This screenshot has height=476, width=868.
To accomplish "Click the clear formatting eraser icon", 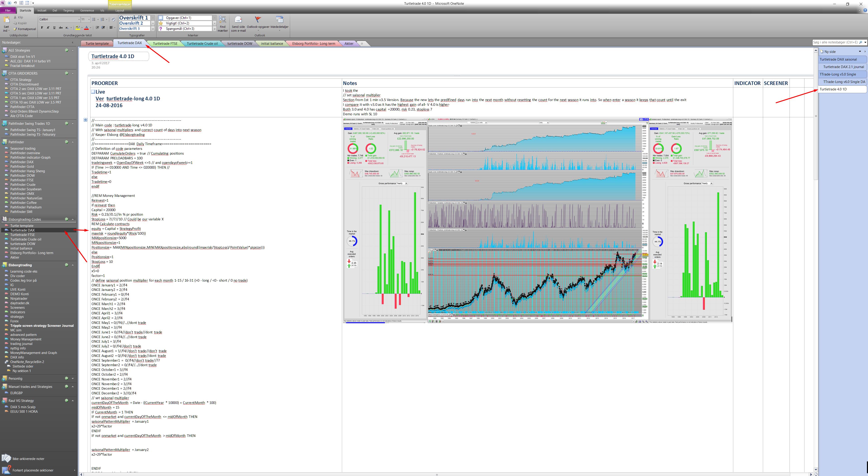I will (x=114, y=19).
